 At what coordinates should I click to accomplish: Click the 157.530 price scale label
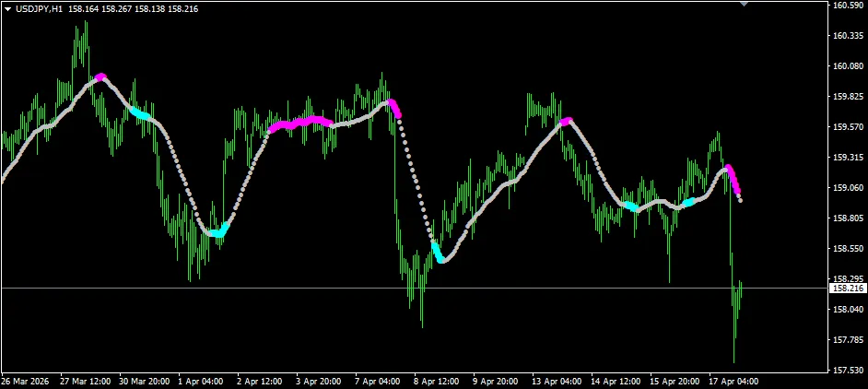(x=848, y=370)
